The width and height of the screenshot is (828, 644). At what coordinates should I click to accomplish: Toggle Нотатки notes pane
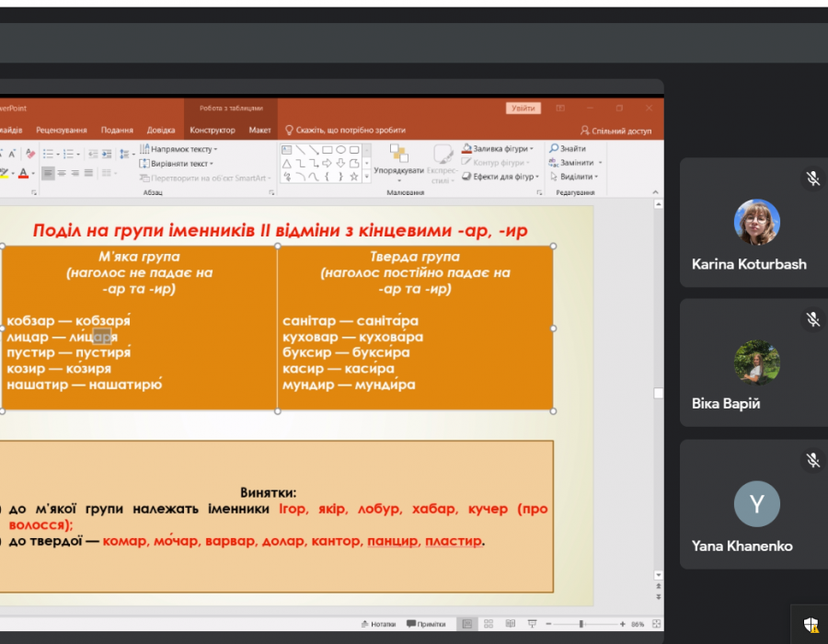tap(378, 624)
